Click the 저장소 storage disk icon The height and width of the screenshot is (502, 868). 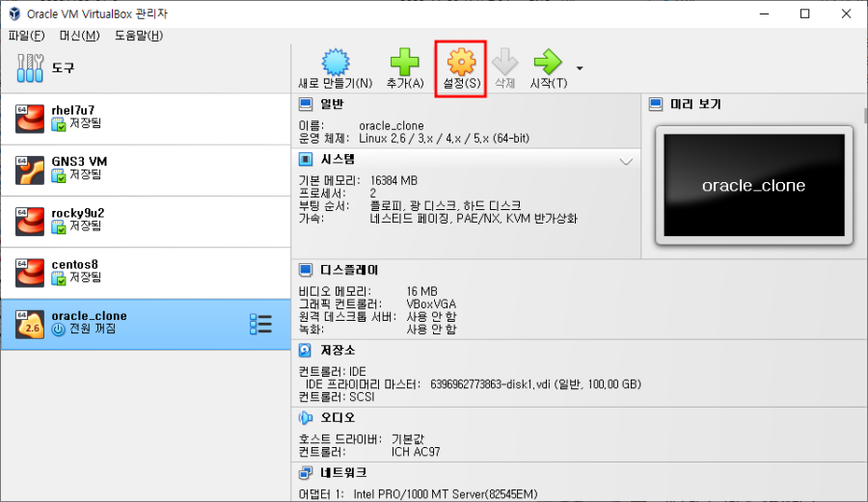tap(305, 350)
